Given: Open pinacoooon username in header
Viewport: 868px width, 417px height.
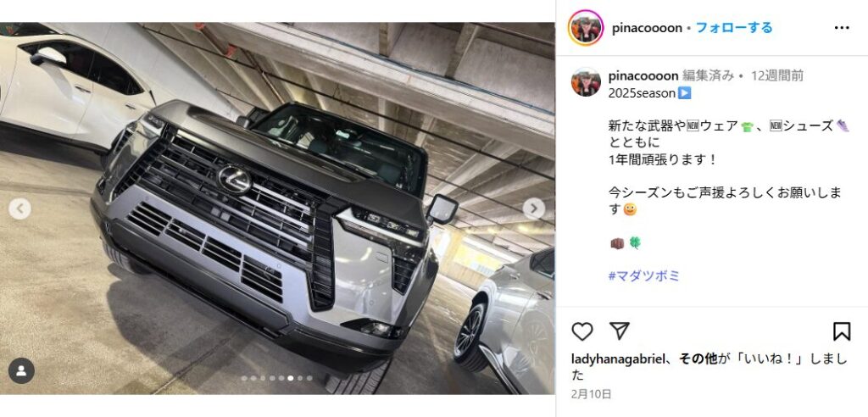Looking at the screenshot, I should [647, 28].
